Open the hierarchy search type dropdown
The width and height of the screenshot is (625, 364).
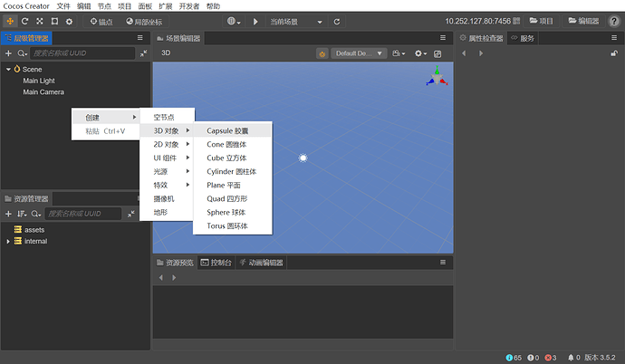pyautogui.click(x=22, y=53)
